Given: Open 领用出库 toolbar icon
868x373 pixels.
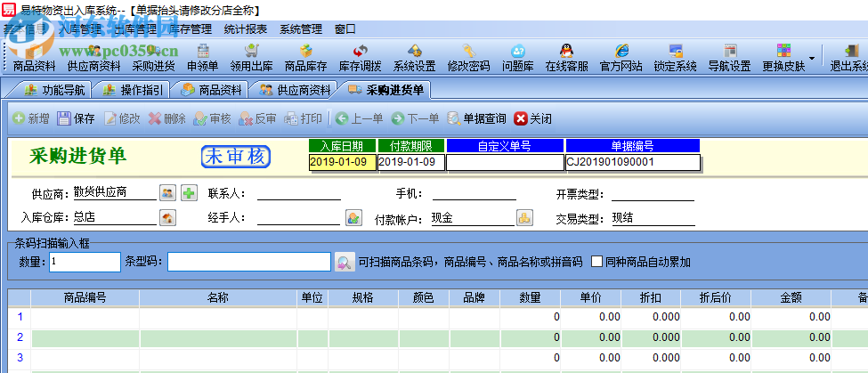Looking at the screenshot, I should coord(251,58).
